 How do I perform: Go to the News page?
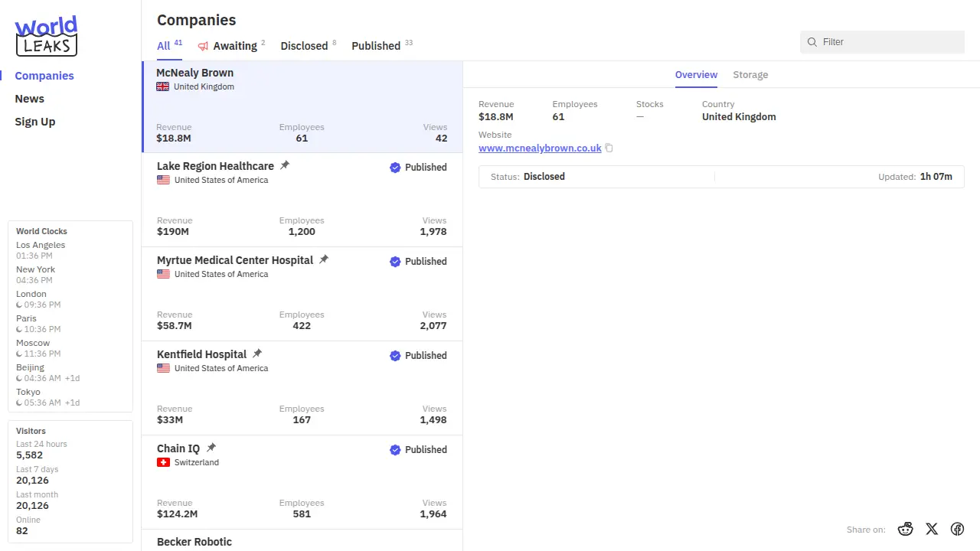30,99
